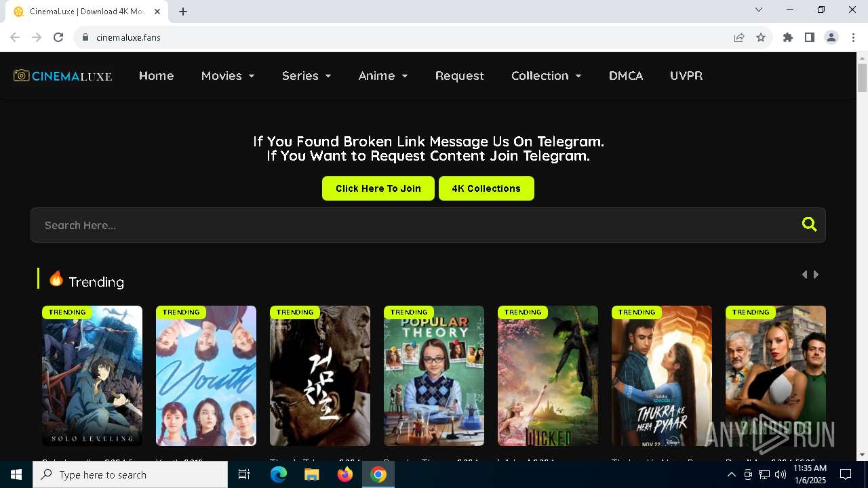The width and height of the screenshot is (868, 488).
Task: Close the CinemaLuxe tab
Action: click(158, 12)
